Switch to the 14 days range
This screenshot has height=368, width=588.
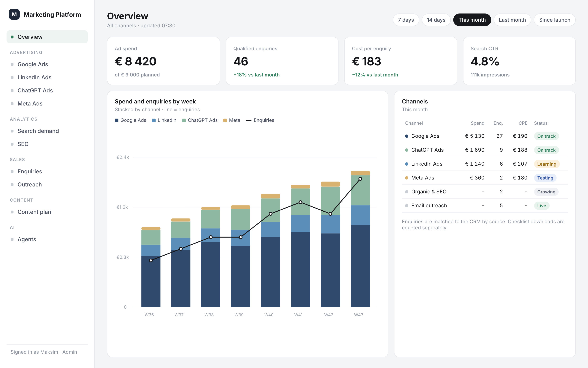(x=436, y=20)
